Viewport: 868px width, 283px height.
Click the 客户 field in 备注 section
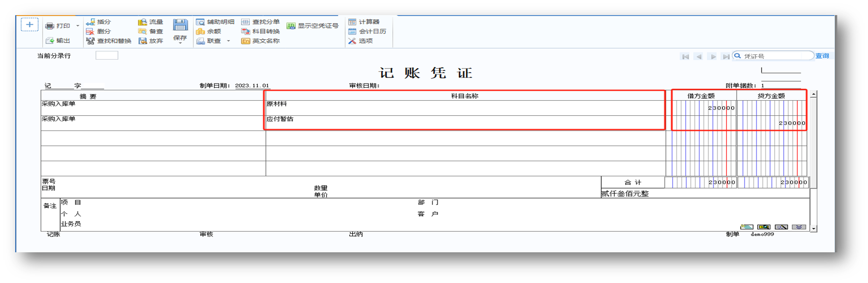coord(428,214)
